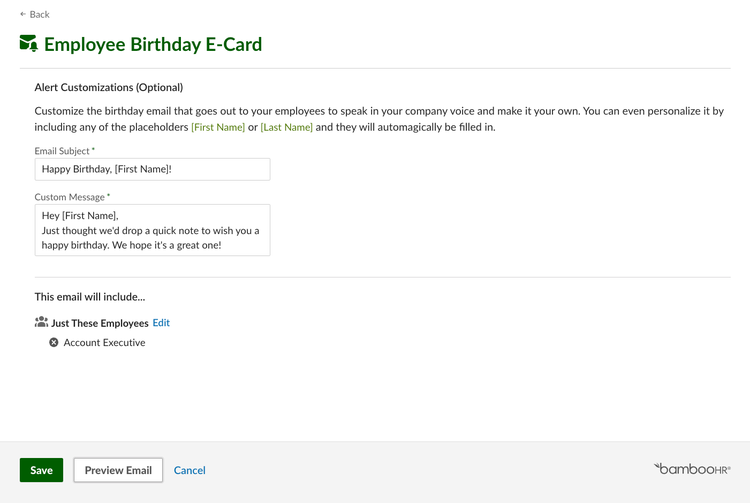This screenshot has height=503, width=750.
Task: Click the Back link text
Action: click(39, 14)
